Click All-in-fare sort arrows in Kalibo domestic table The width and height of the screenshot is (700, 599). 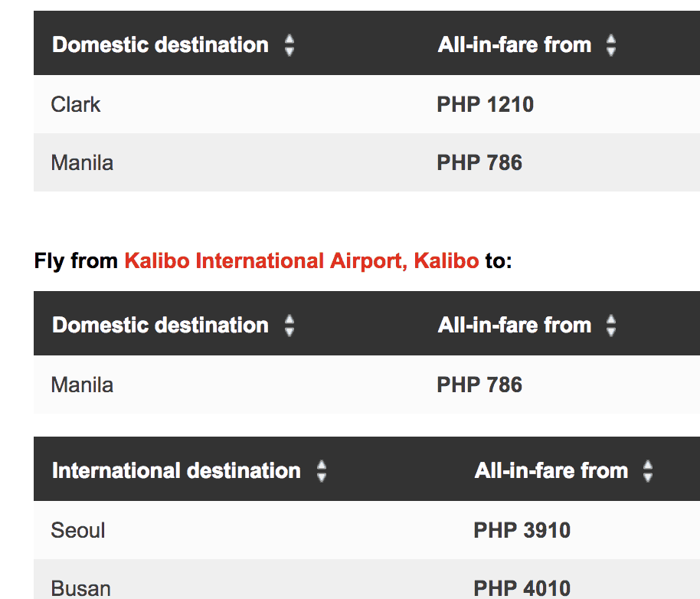[x=611, y=326]
